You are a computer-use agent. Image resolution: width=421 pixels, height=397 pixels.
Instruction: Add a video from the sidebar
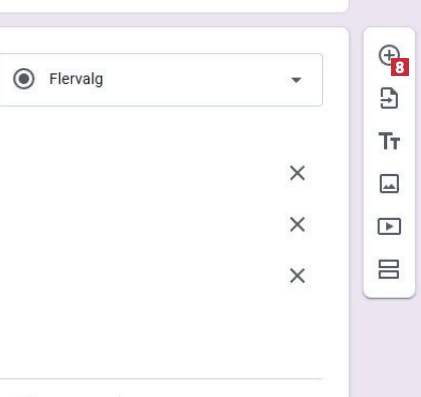[x=389, y=226]
